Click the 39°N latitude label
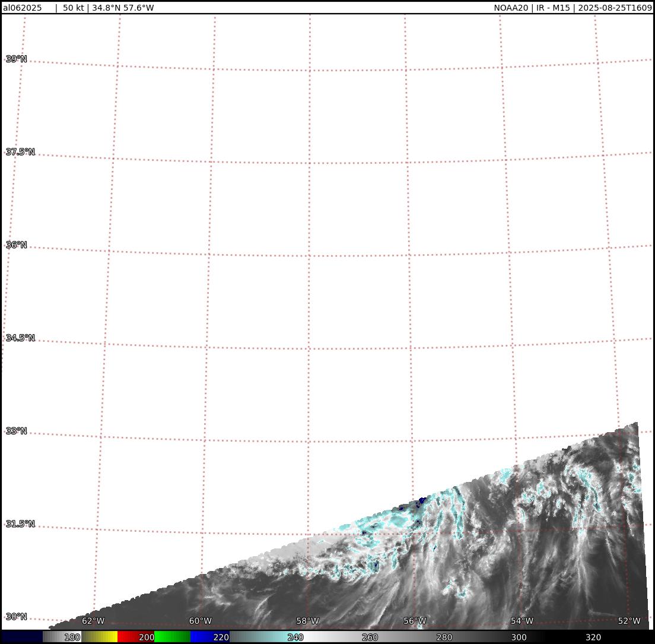 (17, 59)
